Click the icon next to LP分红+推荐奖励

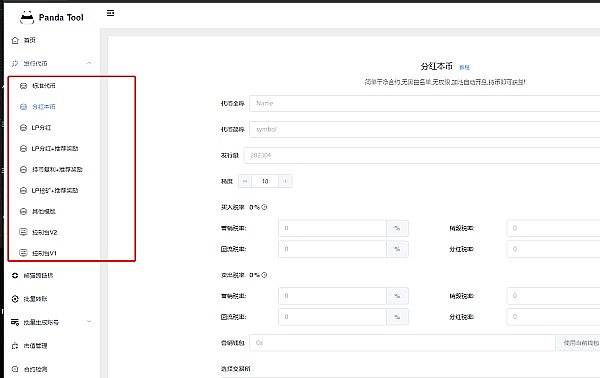pyautogui.click(x=23, y=148)
